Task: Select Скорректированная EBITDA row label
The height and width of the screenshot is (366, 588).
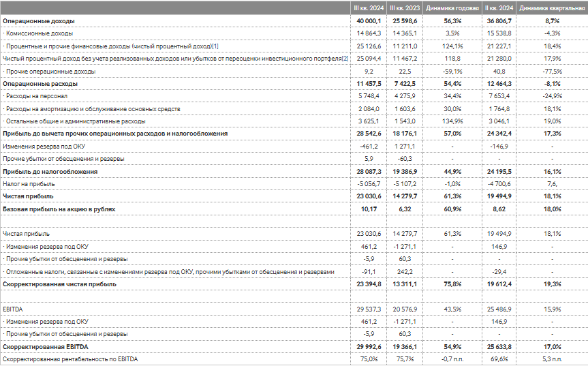Action: click(46, 346)
